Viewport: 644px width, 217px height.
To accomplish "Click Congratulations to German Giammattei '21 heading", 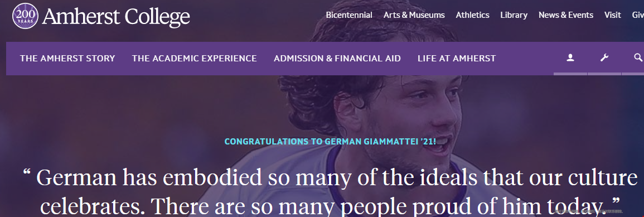I will (330, 142).
